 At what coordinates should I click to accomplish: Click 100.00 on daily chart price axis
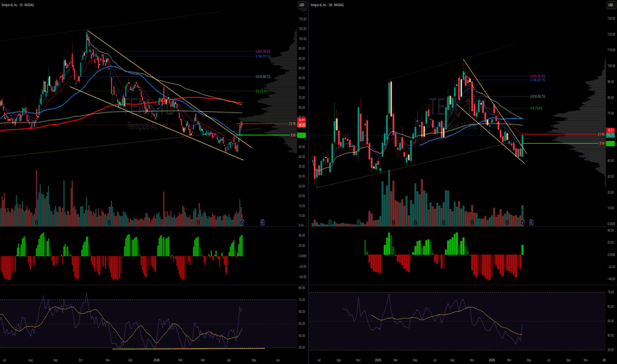(x=302, y=39)
